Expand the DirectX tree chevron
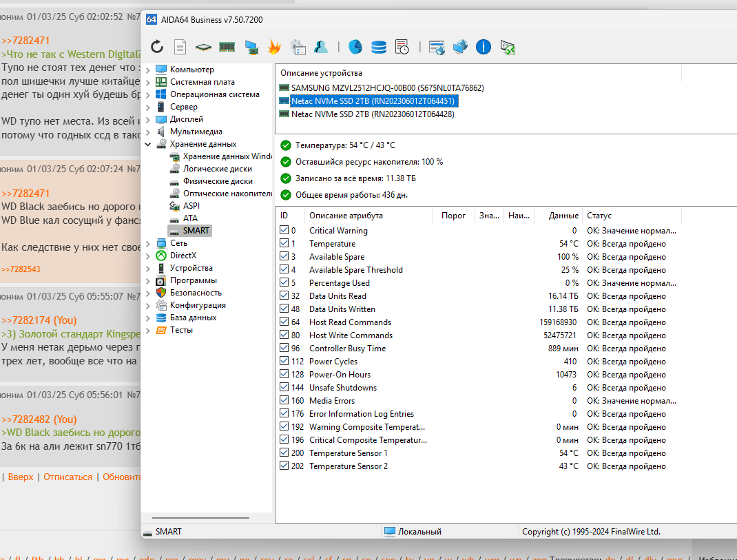This screenshot has height=560, width=737. tap(148, 256)
